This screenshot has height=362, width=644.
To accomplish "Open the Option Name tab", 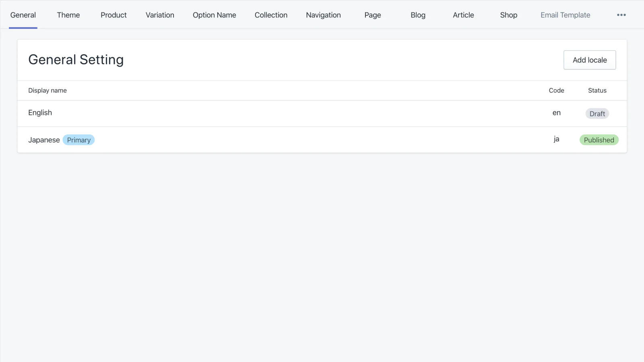I will coord(214,15).
